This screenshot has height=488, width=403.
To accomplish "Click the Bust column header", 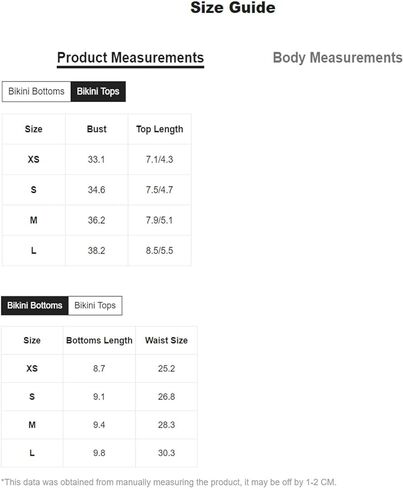I will point(97,129).
